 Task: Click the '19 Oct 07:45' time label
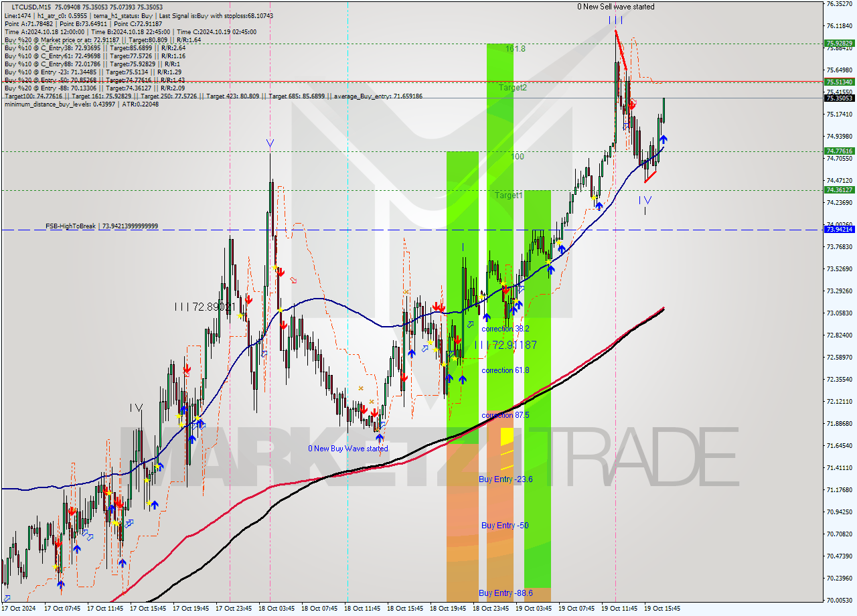576,609
